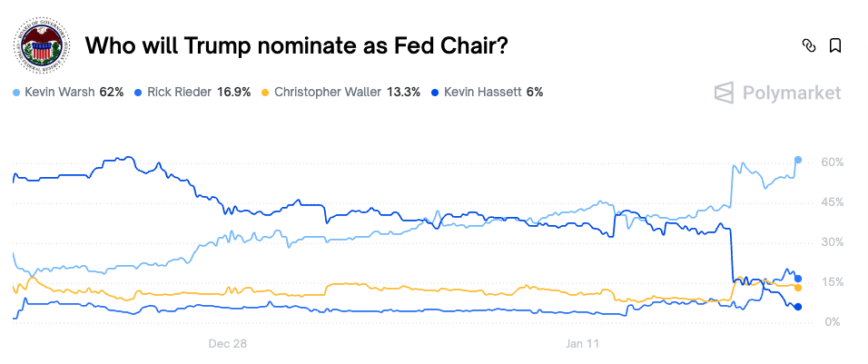The width and height of the screenshot is (868, 364).
Task: Click the Hassett line endpoint near 6%
Action: coord(798,307)
